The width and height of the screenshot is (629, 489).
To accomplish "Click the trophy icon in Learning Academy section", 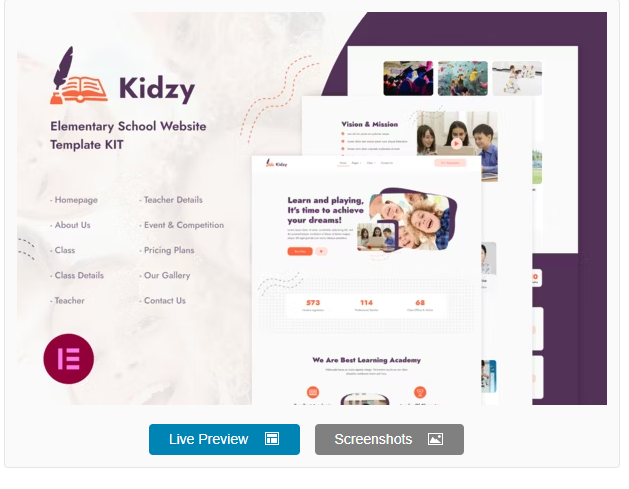I will pyautogui.click(x=420, y=392).
